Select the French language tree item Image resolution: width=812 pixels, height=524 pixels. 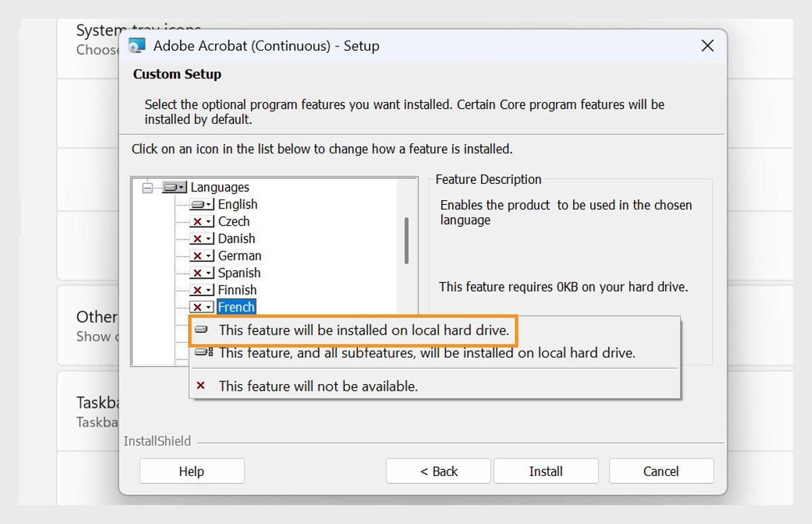click(236, 308)
